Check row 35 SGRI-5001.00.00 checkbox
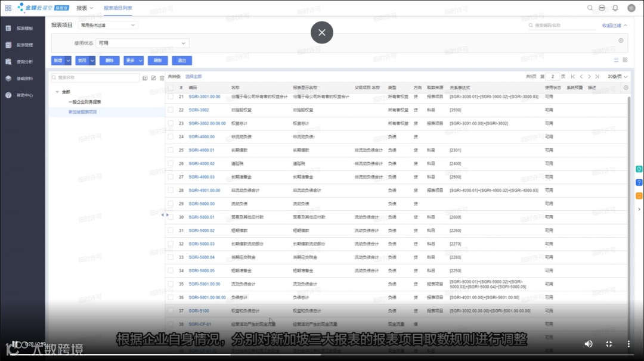This screenshot has height=361, width=644. pyautogui.click(x=171, y=284)
